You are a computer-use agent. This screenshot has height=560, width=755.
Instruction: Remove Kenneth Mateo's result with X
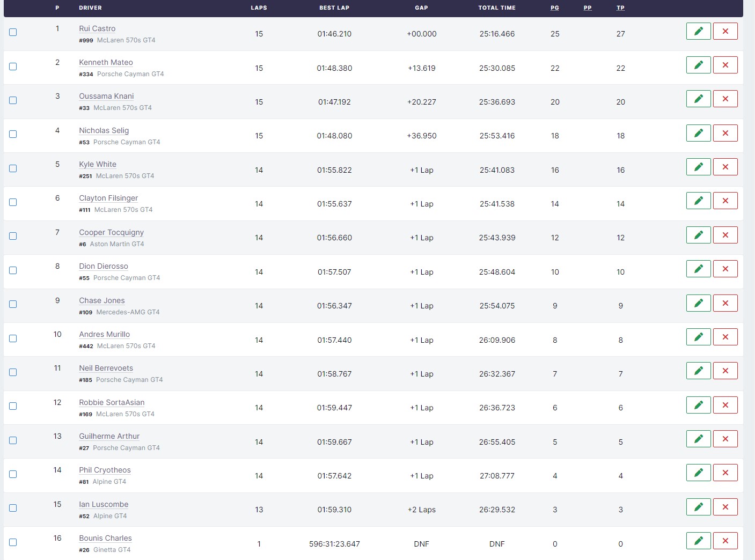(x=725, y=65)
